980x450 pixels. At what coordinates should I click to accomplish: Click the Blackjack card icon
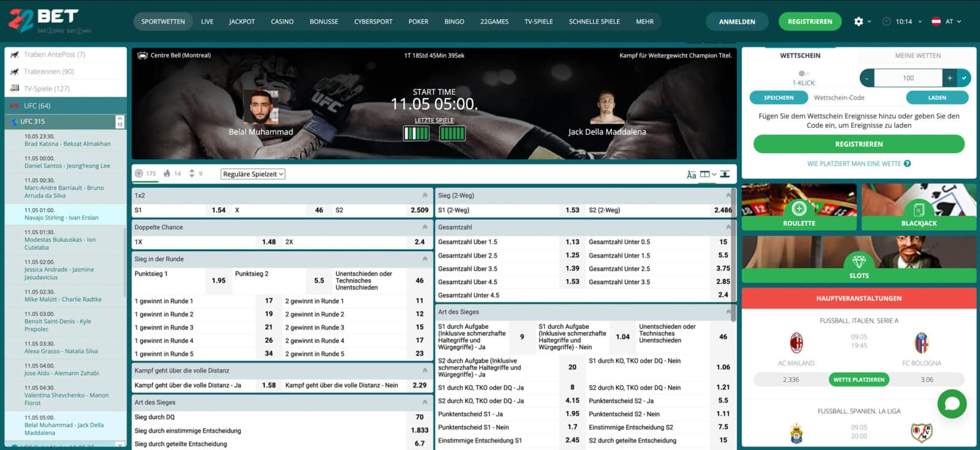tap(919, 209)
